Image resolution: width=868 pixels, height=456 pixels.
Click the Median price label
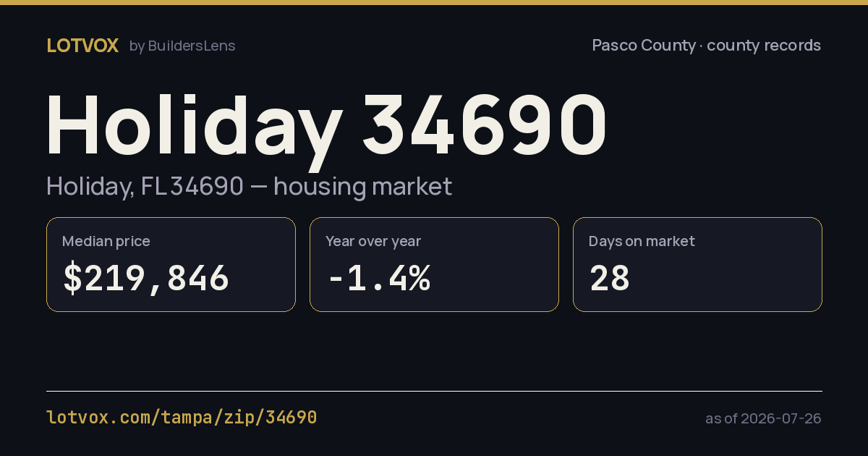click(106, 242)
